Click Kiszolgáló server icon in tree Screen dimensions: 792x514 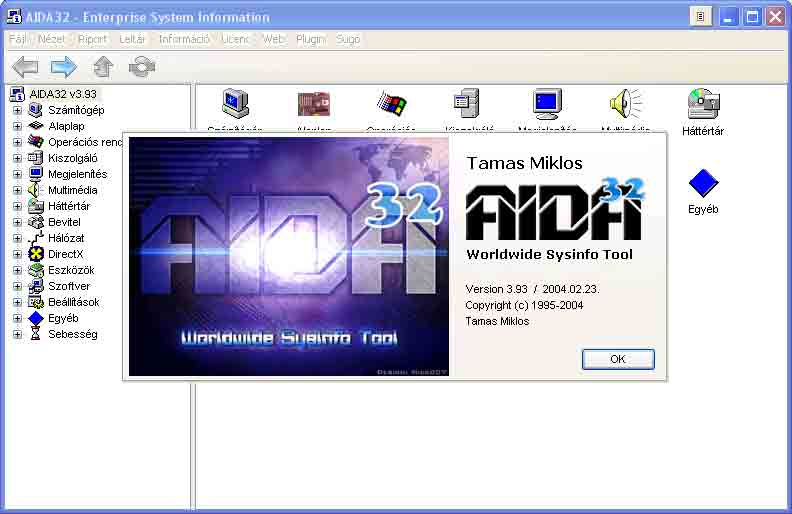tap(35, 158)
